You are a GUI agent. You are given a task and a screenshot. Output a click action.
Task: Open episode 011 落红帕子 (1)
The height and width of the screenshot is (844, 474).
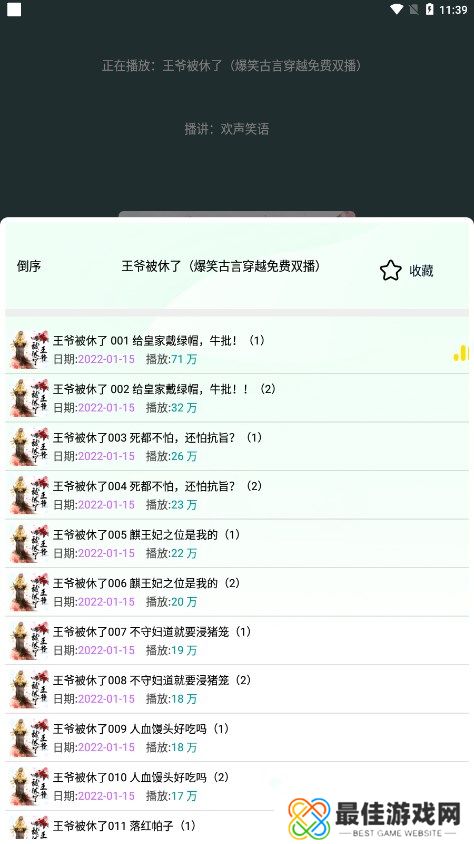pos(140,827)
